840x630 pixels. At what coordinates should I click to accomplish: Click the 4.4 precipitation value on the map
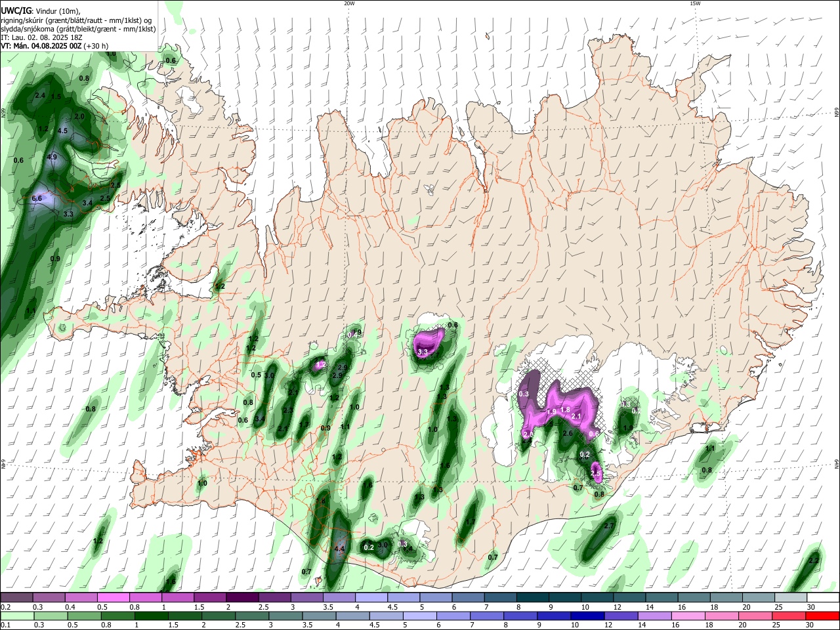[339, 549]
